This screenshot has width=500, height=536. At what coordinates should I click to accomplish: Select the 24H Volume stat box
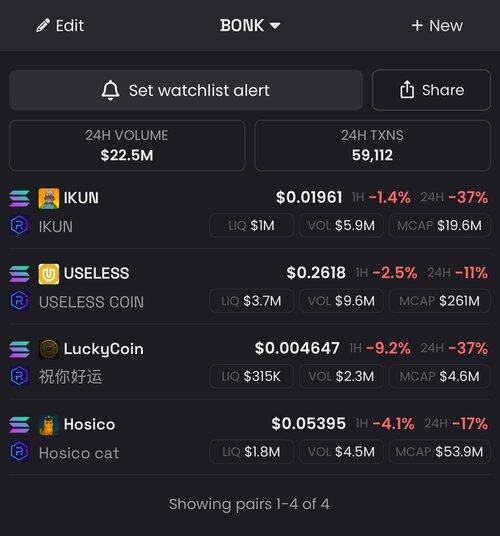pyautogui.click(x=127, y=145)
